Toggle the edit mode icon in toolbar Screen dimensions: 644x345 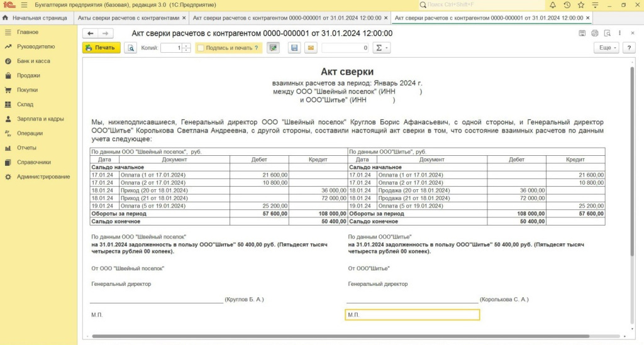click(273, 48)
